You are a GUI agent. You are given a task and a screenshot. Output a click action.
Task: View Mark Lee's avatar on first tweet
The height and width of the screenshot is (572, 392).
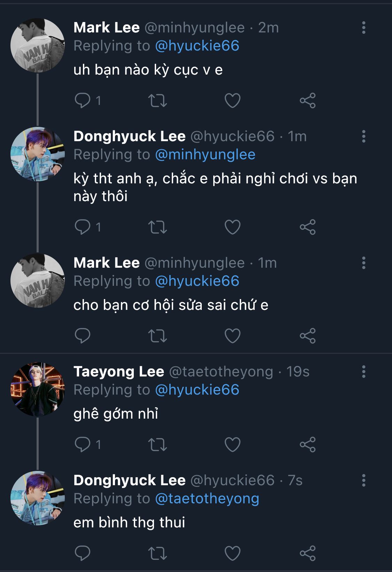pos(38,45)
